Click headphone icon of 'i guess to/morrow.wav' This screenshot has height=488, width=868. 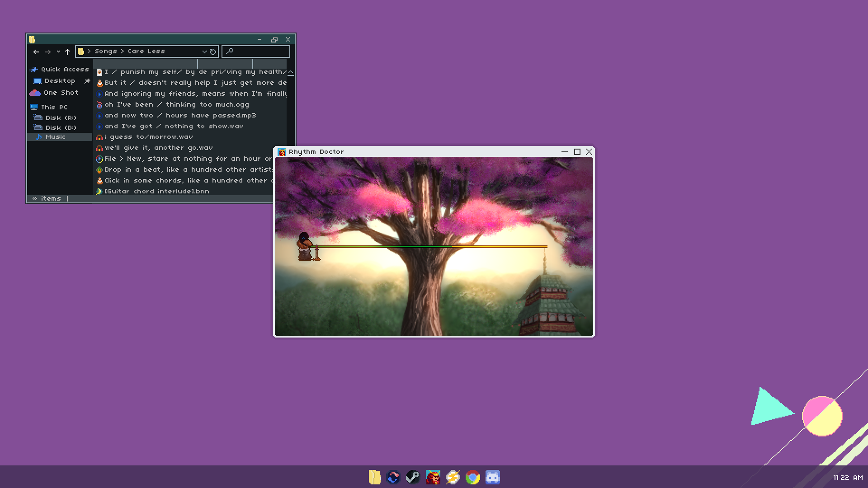[x=99, y=137]
